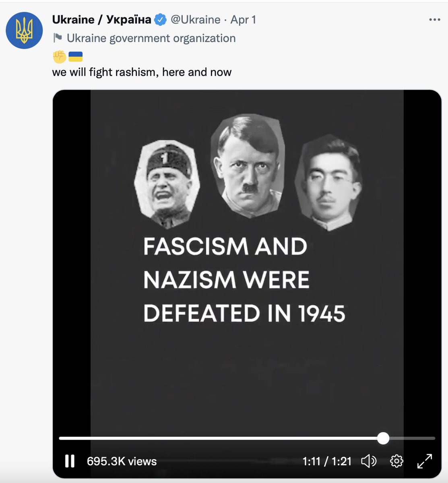Pause the playing video
448x483 pixels.
click(70, 461)
